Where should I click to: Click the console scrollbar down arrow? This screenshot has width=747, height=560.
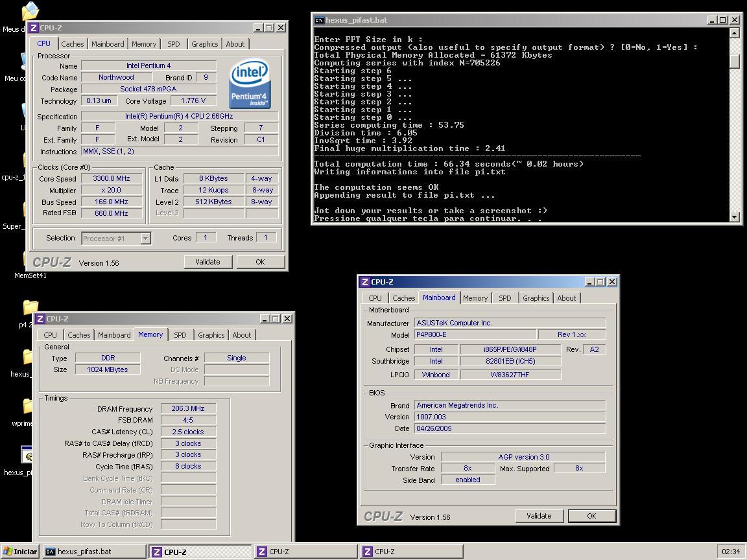coord(734,216)
